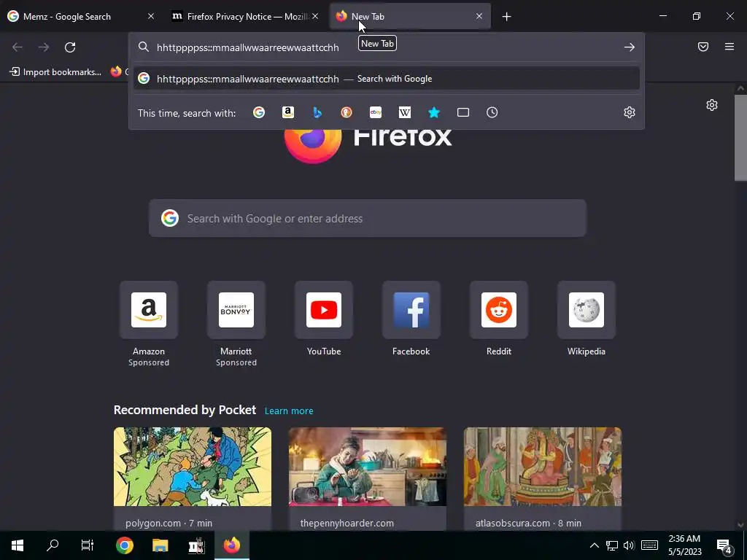Viewport: 747px width, 560px height.
Task: Open network status in system tray
Action: point(612,545)
